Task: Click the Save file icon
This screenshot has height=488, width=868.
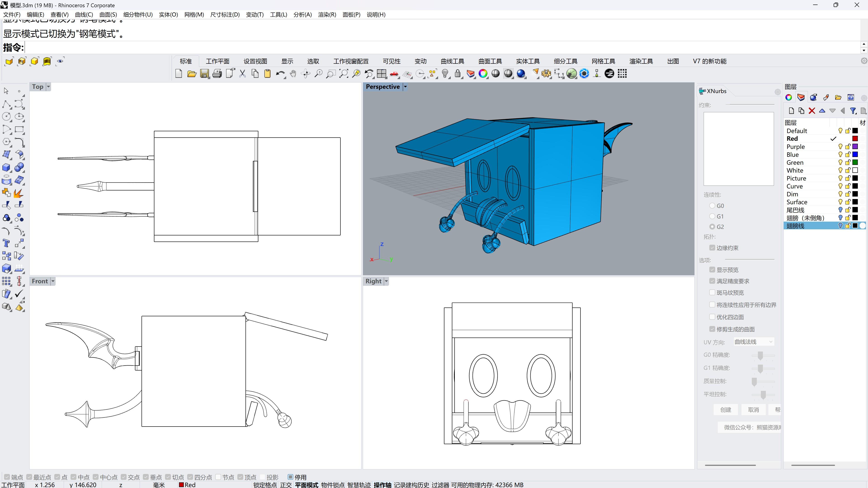Action: pyautogui.click(x=204, y=74)
